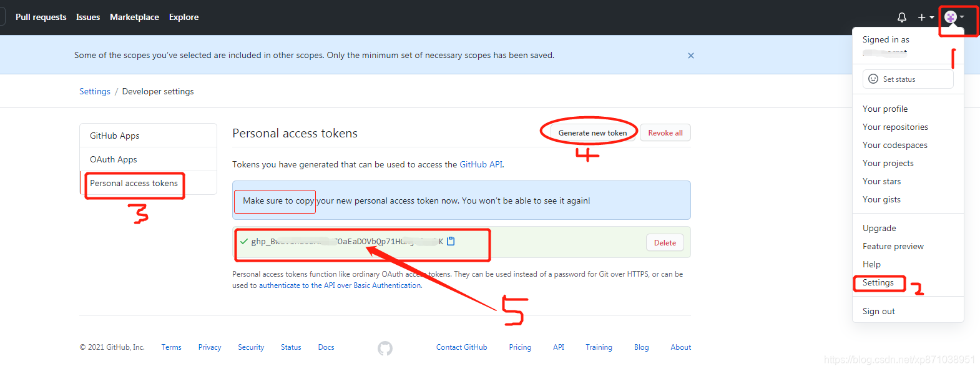Open the About footer link
Screen dimensions: 980x371
(x=681, y=347)
